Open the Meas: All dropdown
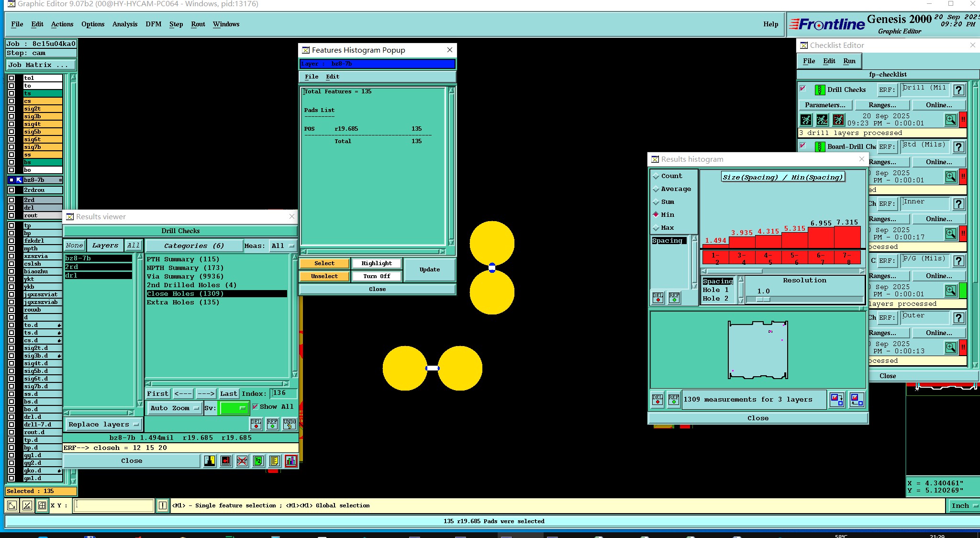Screen dimensions: 980x538 (x=282, y=246)
